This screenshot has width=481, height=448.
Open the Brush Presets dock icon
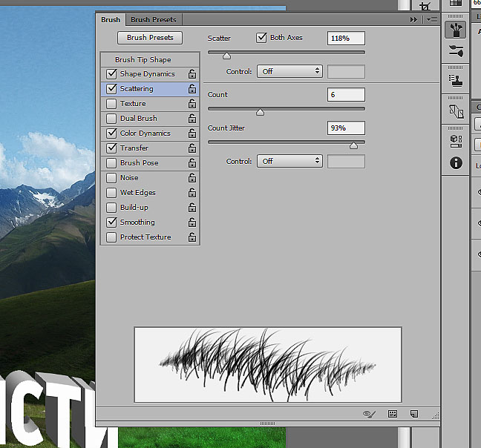456,51
